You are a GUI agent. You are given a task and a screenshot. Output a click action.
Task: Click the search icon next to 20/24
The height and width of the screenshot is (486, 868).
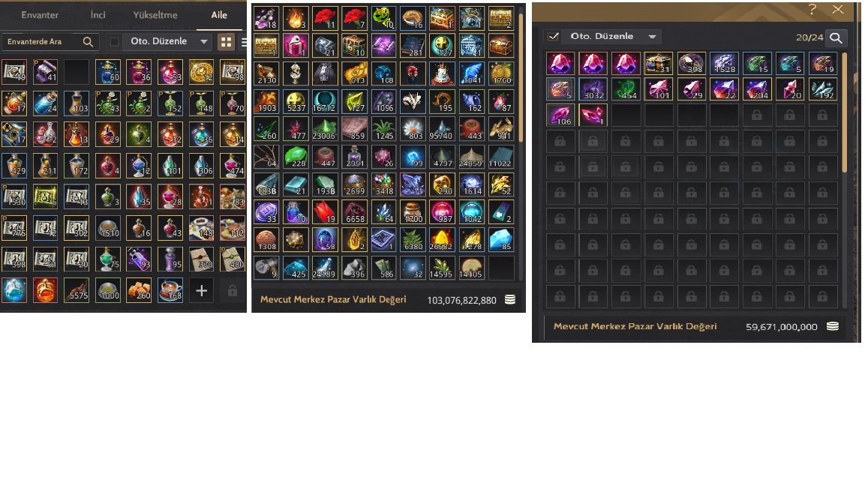tap(836, 37)
